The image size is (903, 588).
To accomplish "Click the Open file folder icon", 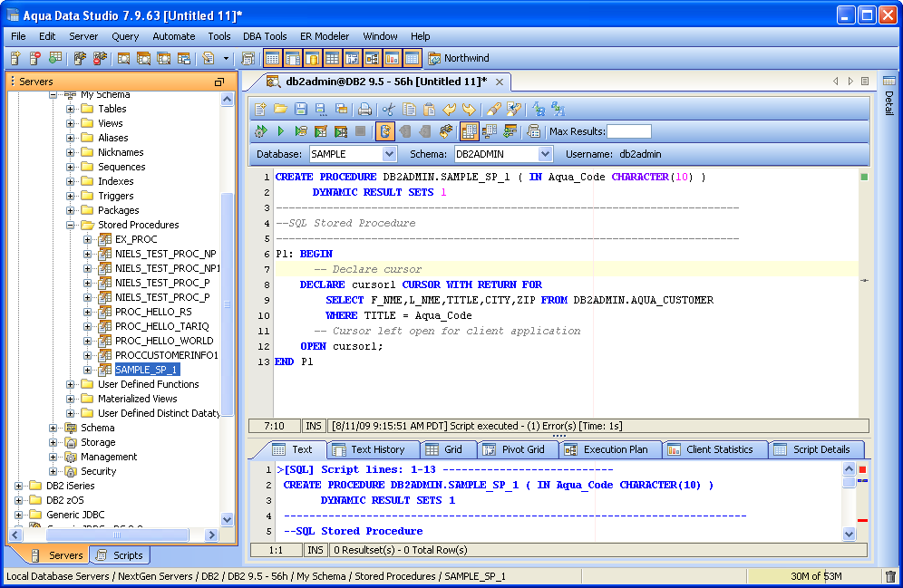I will [280, 109].
